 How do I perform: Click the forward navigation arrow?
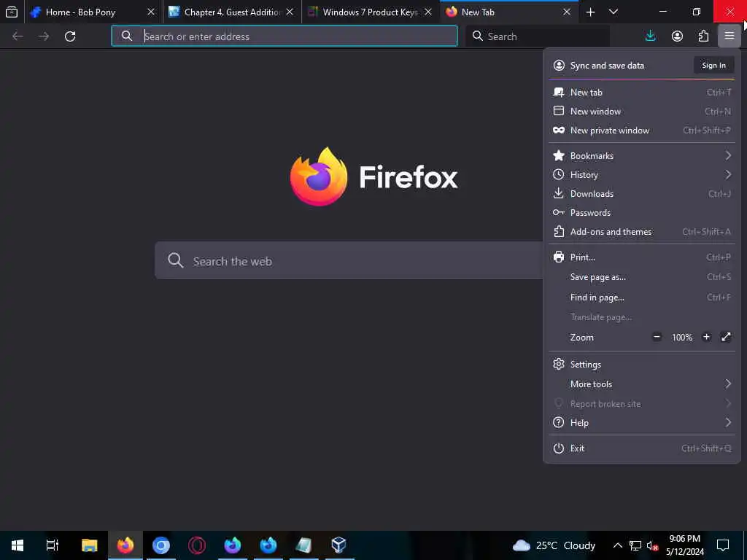point(44,36)
